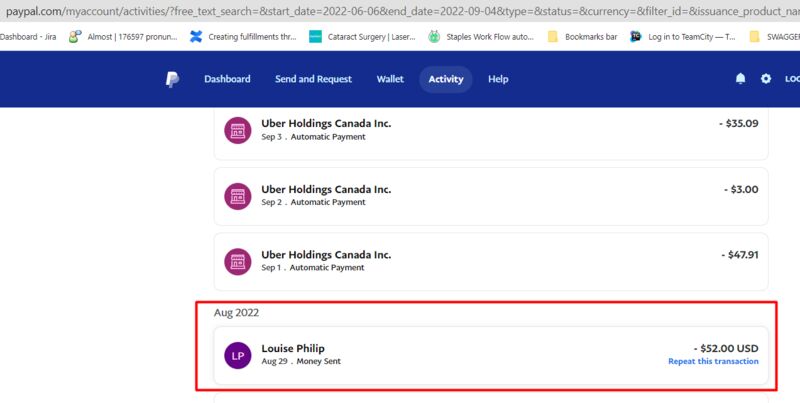Open the Louise Philip transaction
Image resolution: width=800 pixels, height=403 pixels.
tap(491, 356)
